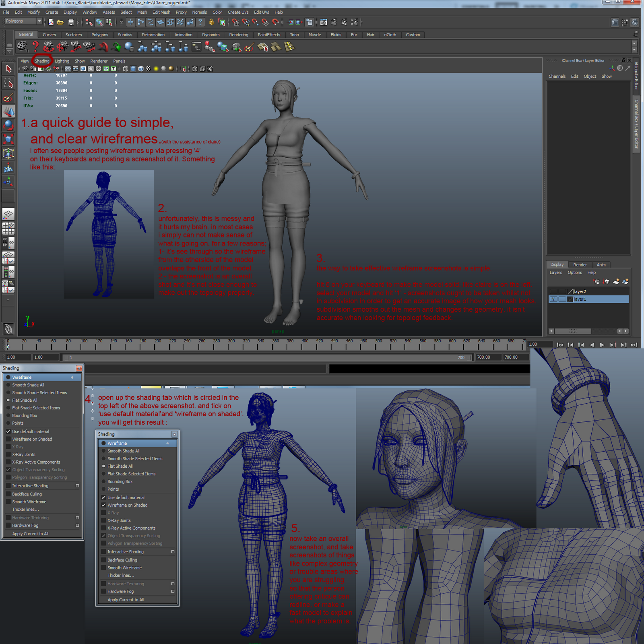Click the film reel shelf icon
This screenshot has height=644, width=644.
[23, 47]
